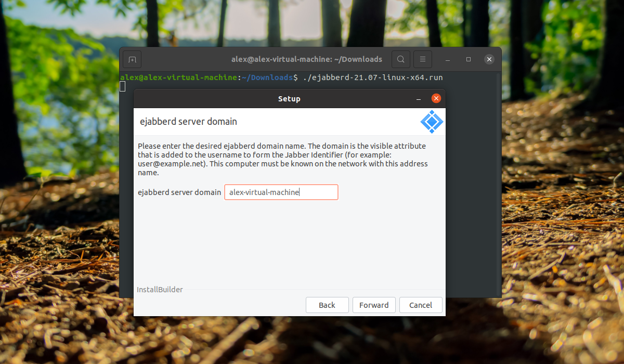624x364 pixels.
Task: Click the blue ejabberd diamond logo
Action: [x=432, y=122]
